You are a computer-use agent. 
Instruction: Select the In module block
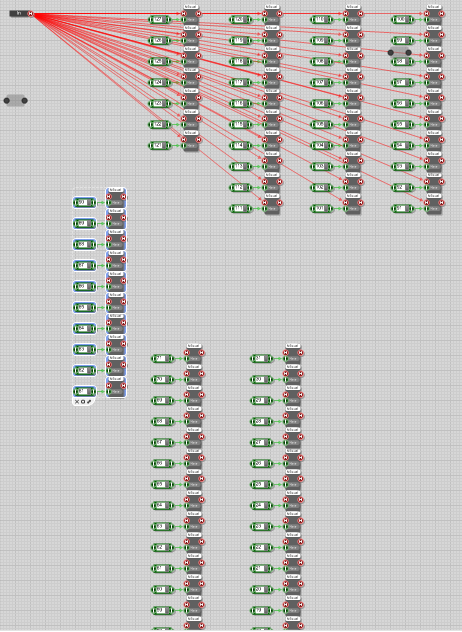click(19, 14)
